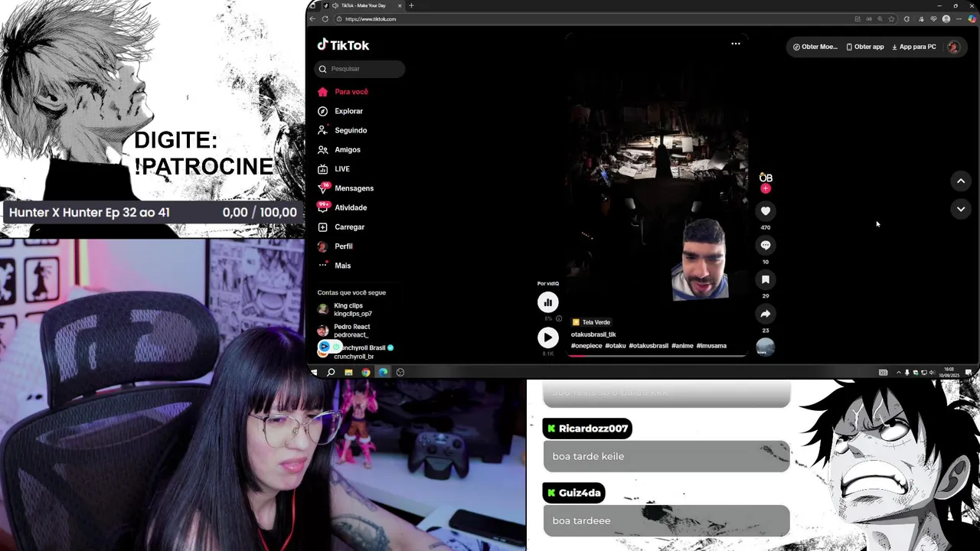Share the video via arrow icon
Screen dimensions: 980x551
(x=766, y=314)
